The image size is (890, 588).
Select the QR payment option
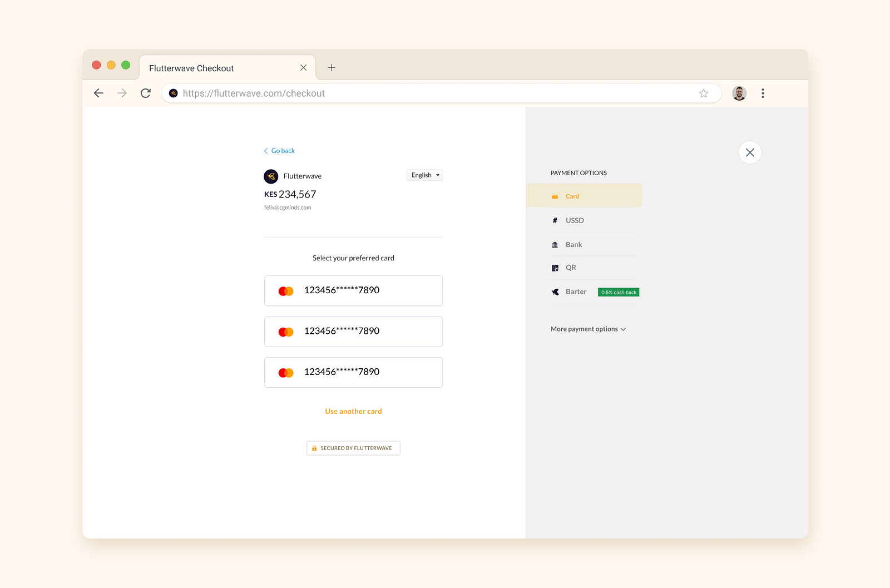pos(592,268)
